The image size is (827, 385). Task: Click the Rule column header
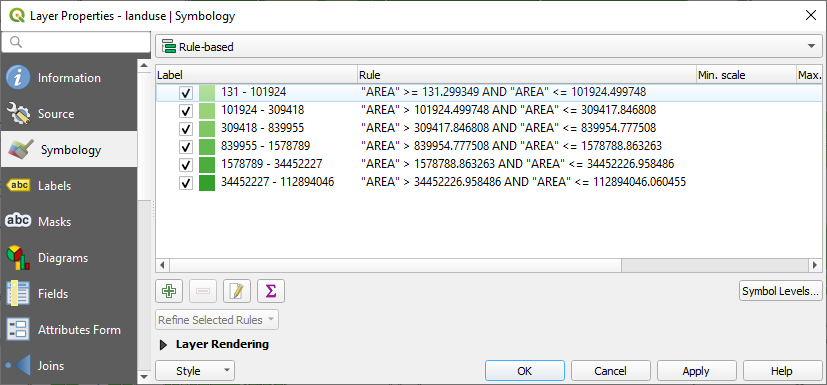[x=527, y=75]
